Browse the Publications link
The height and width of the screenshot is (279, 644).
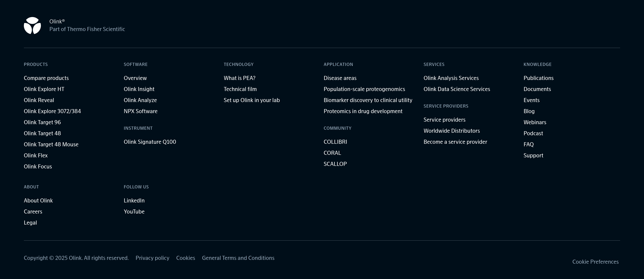pyautogui.click(x=539, y=78)
